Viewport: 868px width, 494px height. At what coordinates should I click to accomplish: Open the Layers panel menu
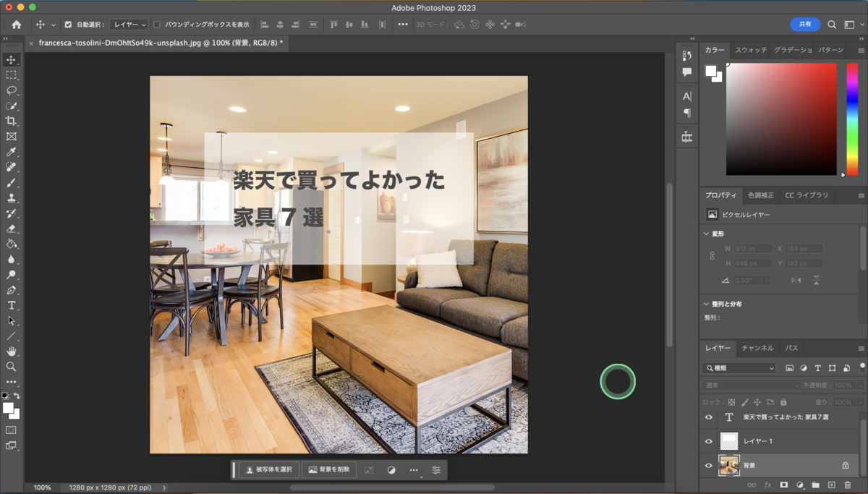pos(861,348)
